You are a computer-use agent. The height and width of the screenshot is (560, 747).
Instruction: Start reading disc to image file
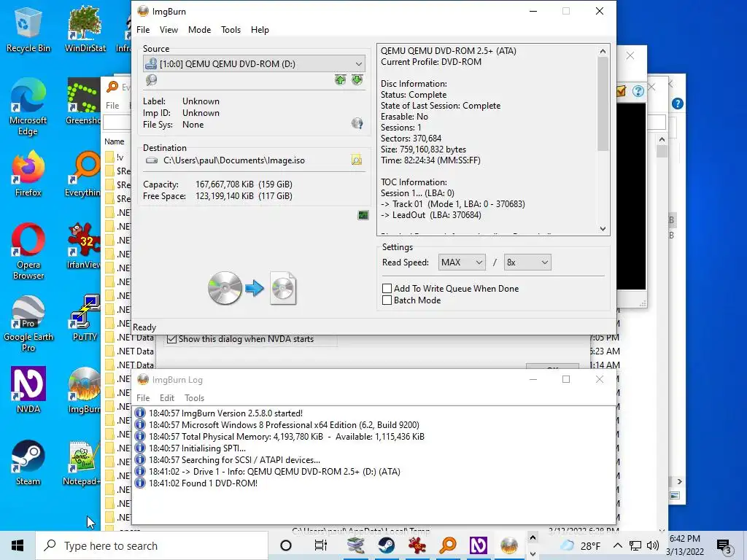click(x=252, y=289)
